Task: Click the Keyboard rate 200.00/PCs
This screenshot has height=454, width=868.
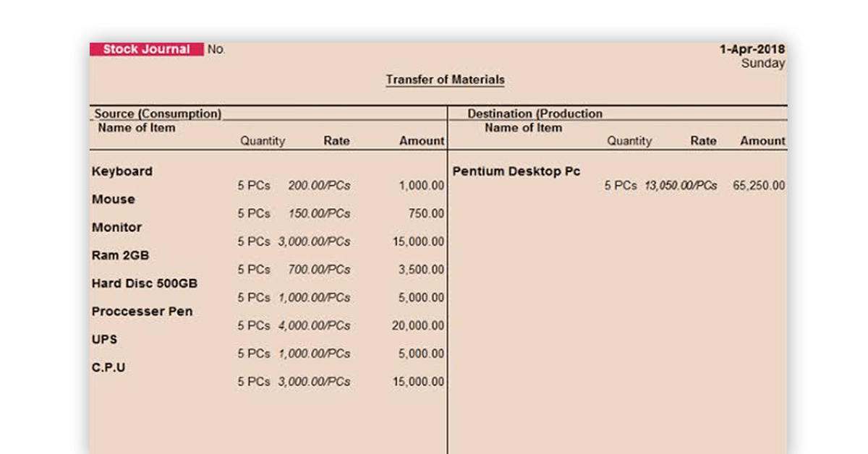Action: (319, 186)
